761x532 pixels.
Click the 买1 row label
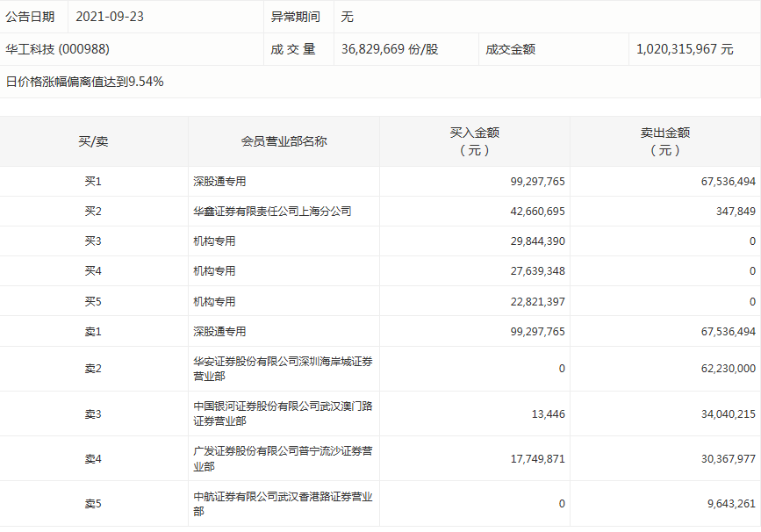[93, 182]
